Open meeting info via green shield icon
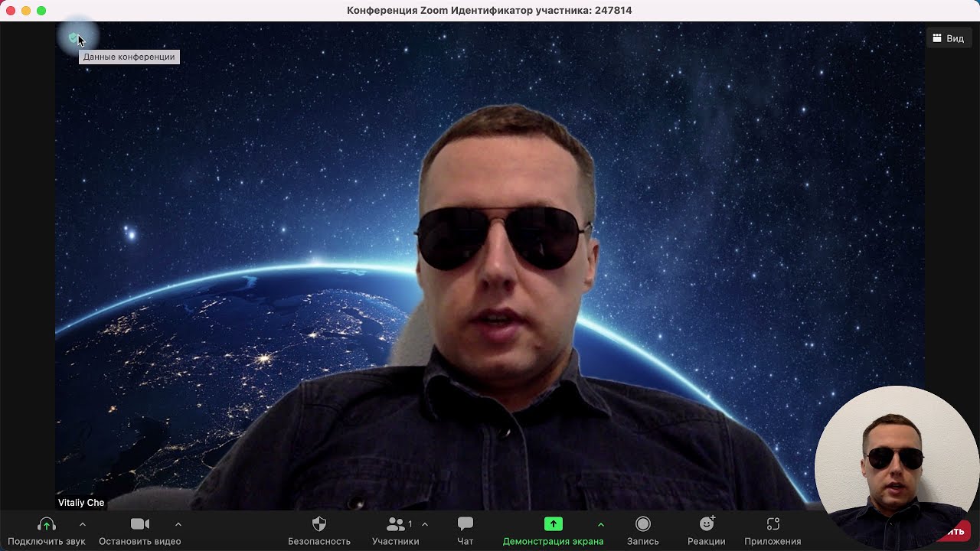The image size is (980, 551). tap(73, 37)
